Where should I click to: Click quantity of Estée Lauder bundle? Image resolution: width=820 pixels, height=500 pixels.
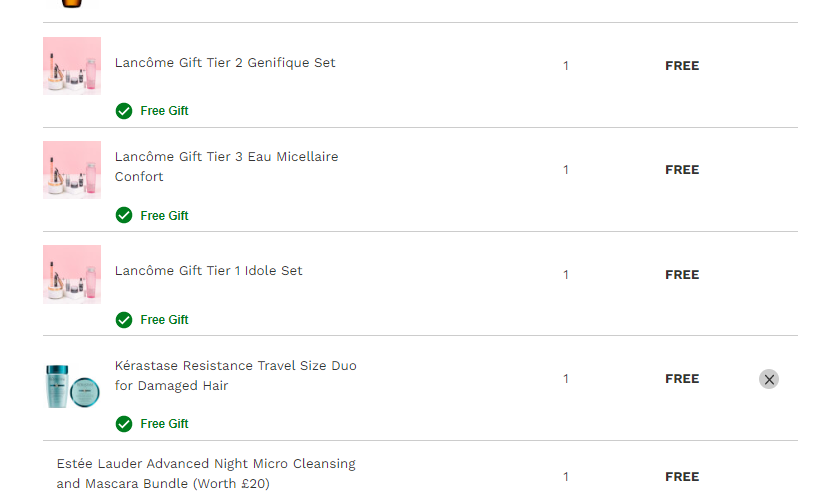tap(565, 477)
